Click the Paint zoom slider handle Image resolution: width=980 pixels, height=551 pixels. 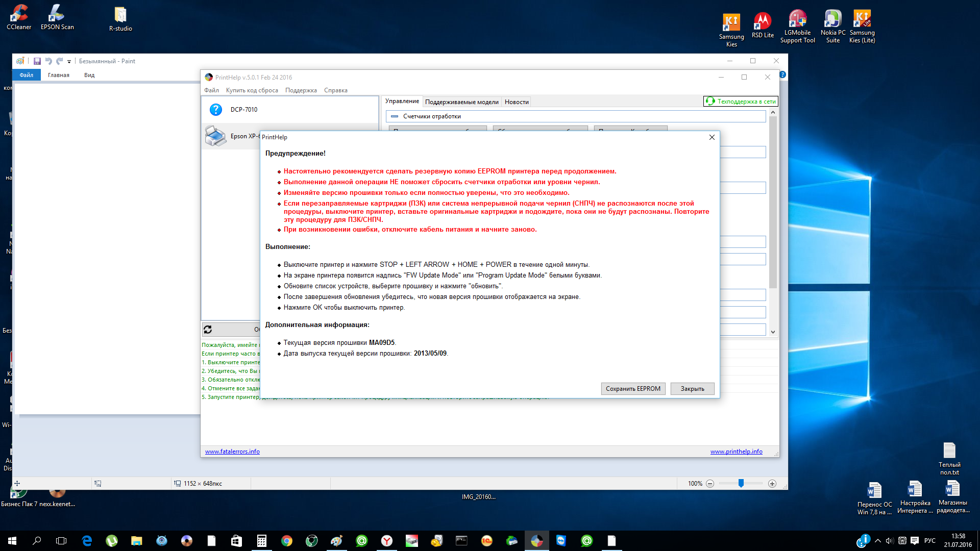(741, 483)
